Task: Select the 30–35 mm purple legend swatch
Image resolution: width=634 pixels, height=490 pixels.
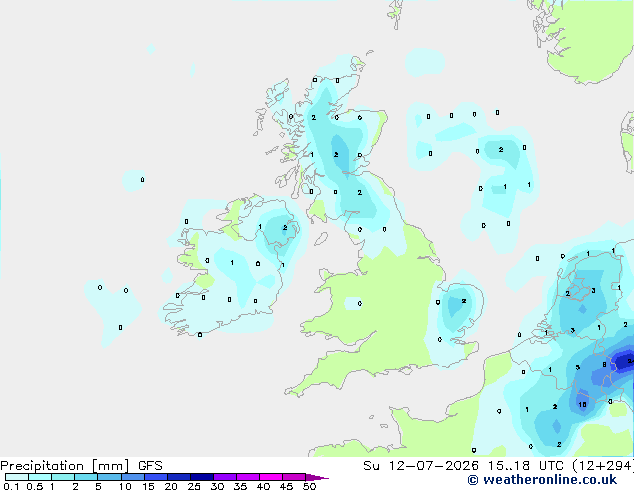Action: (224, 477)
